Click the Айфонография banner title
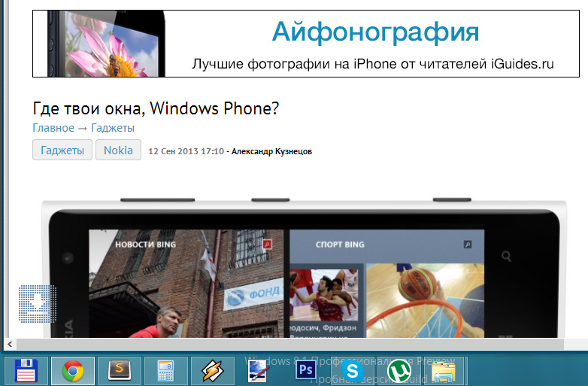Viewport: 588px width, 386px height. (x=375, y=32)
